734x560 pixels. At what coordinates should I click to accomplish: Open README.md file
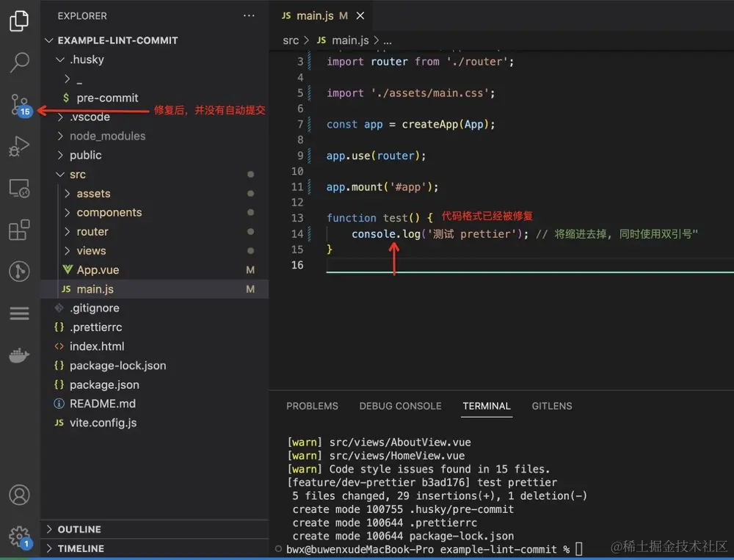click(x=154, y=404)
